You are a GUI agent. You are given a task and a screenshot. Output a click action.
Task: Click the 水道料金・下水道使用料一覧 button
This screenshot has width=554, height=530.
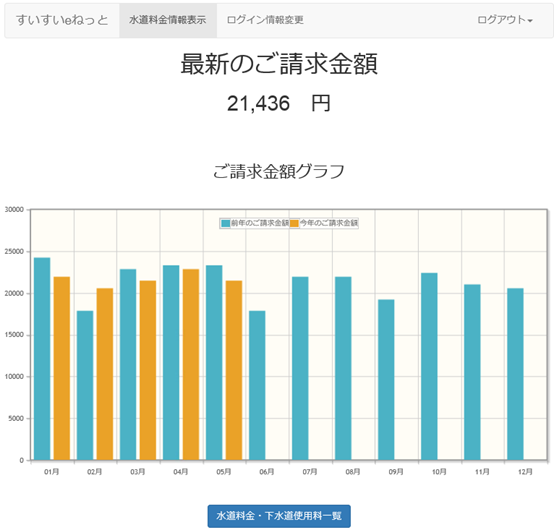(x=279, y=516)
